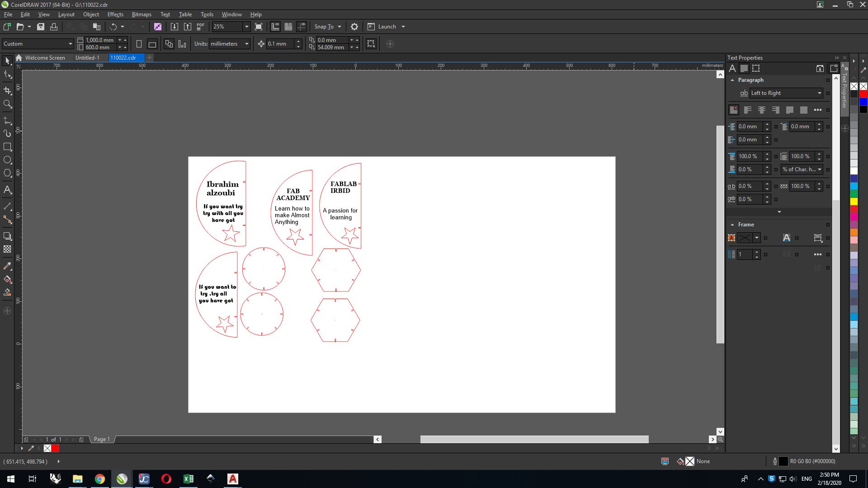This screenshot has height=488, width=868.
Task: Center-align the paragraph text
Action: [x=762, y=110]
